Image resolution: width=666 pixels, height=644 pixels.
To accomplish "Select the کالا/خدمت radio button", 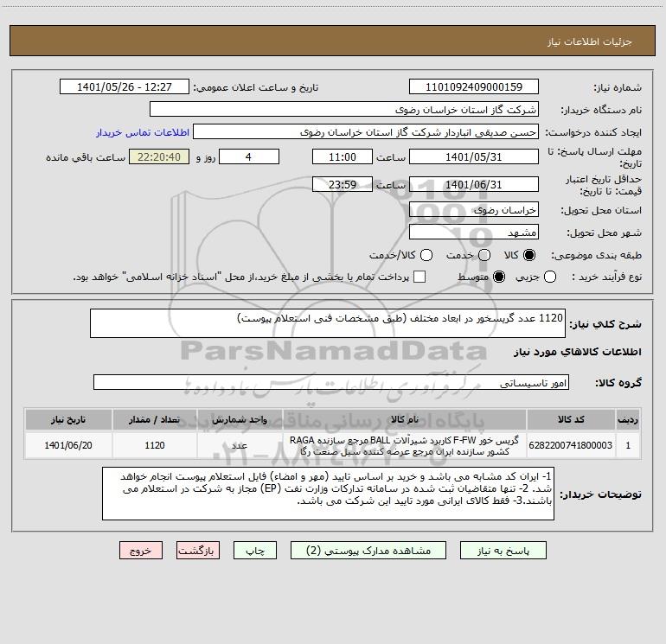I will pyautogui.click(x=426, y=255).
